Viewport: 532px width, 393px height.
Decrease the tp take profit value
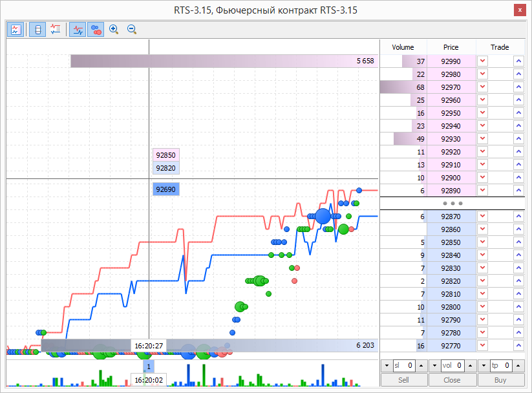(x=484, y=365)
